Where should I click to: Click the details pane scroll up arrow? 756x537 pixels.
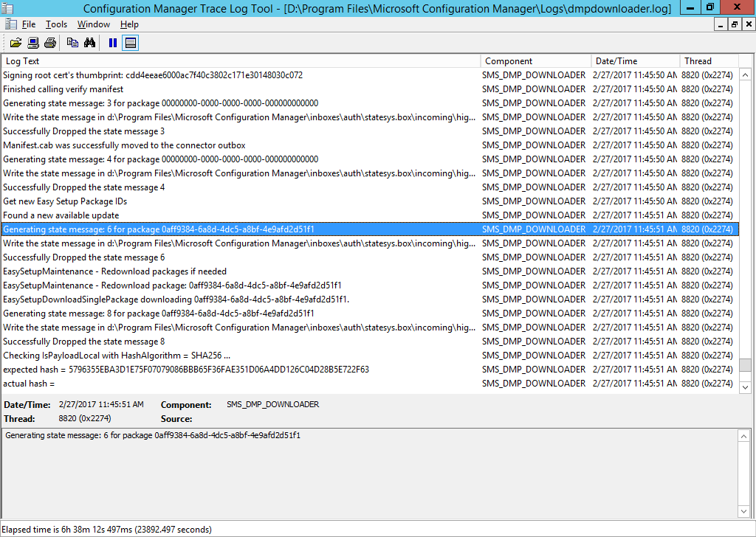744,437
